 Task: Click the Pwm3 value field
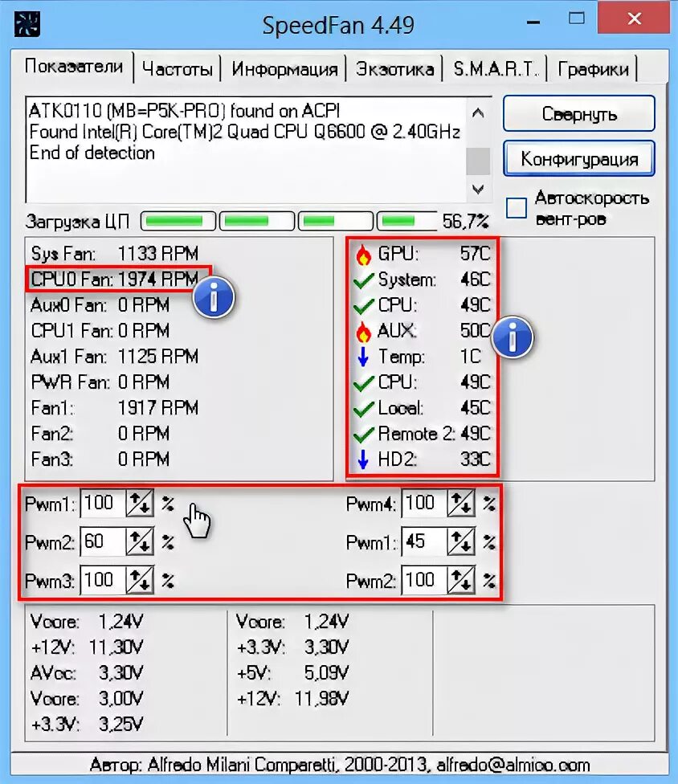[103, 580]
